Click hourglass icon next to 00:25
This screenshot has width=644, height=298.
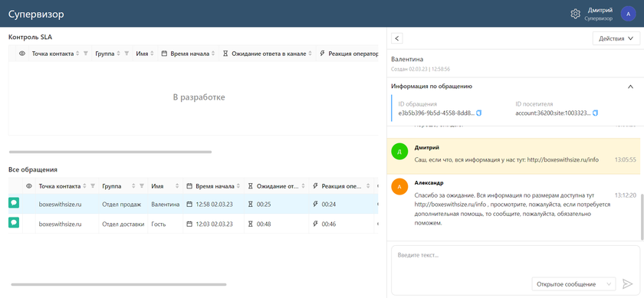point(251,204)
